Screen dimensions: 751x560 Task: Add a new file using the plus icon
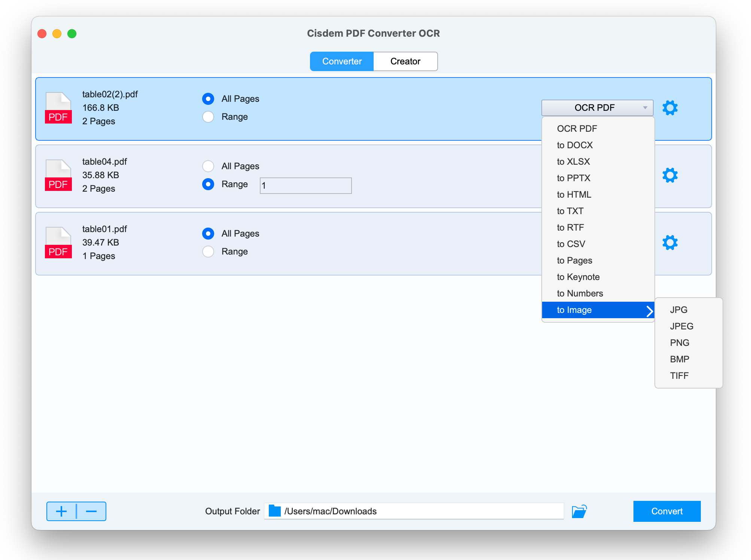[x=62, y=511]
